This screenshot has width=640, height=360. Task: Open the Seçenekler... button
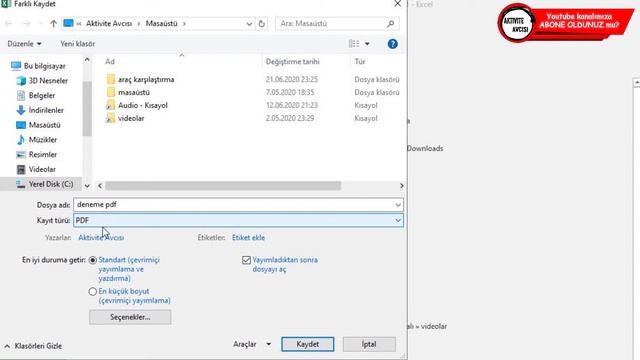[x=130, y=317]
